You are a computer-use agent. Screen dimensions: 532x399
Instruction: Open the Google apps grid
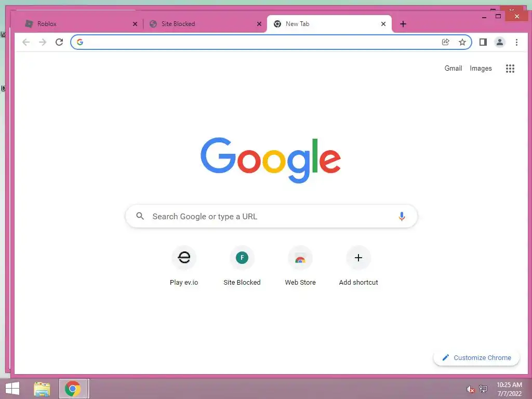510,69
